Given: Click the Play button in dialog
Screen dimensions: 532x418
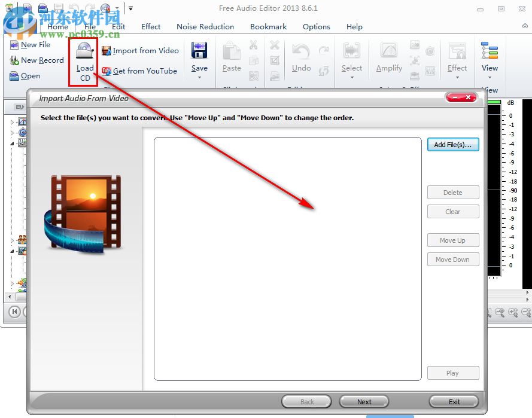Looking at the screenshot, I should [453, 373].
